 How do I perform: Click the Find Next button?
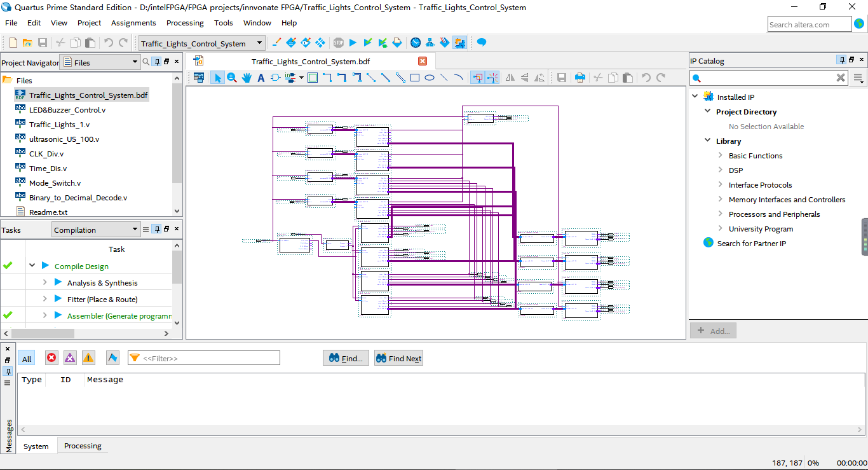pos(398,358)
